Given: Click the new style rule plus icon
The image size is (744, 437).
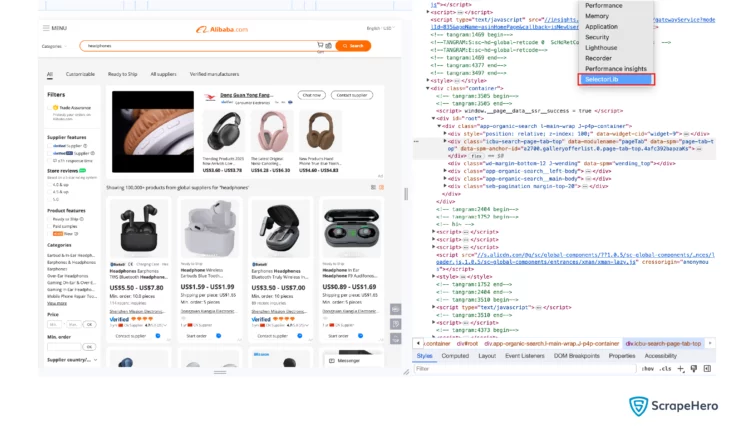Looking at the screenshot, I should tap(681, 369).
